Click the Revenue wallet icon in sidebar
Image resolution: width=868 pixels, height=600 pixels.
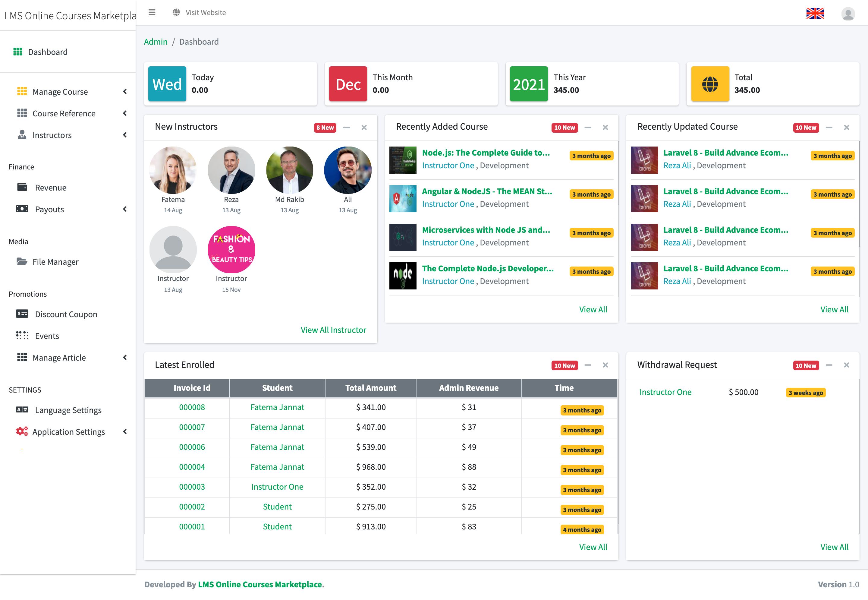click(x=22, y=187)
